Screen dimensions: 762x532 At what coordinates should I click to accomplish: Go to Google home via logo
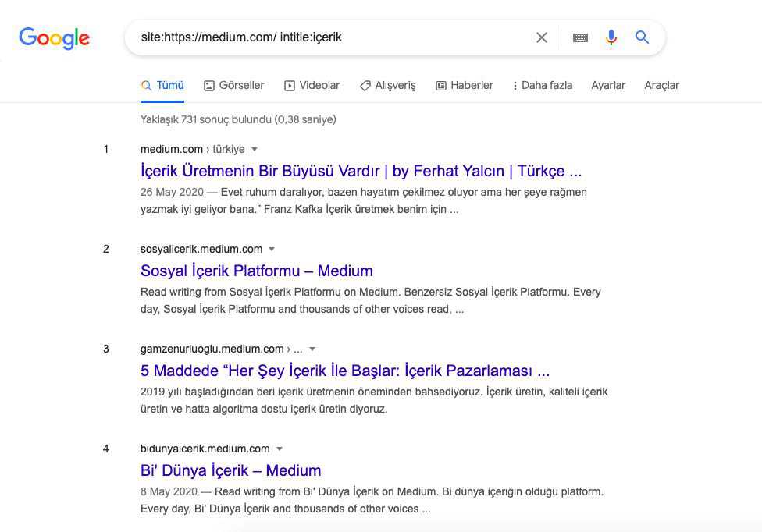[54, 38]
